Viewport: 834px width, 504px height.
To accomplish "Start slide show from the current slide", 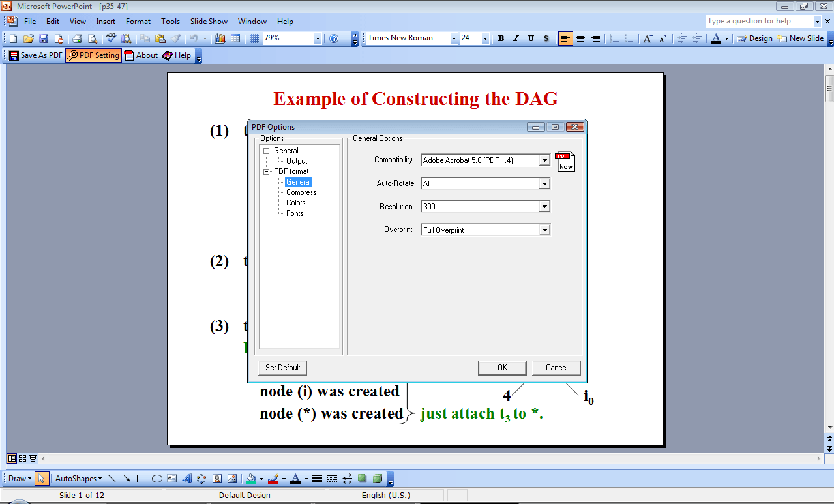I will [x=33, y=458].
